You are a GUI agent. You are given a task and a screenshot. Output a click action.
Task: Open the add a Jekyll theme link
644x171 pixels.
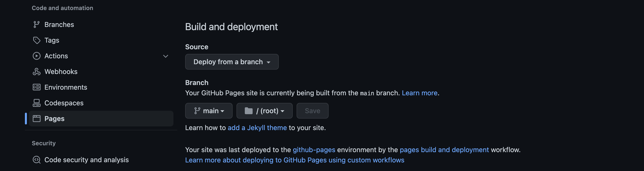click(x=257, y=128)
